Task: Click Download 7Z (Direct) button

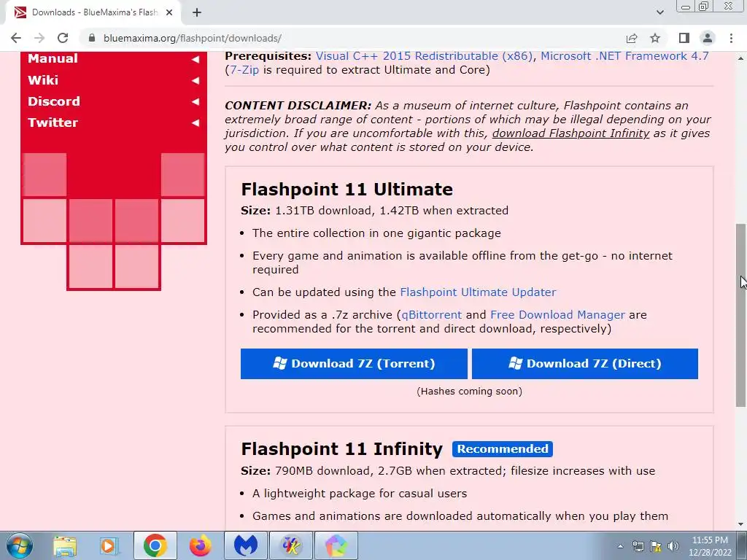Action: tap(585, 364)
